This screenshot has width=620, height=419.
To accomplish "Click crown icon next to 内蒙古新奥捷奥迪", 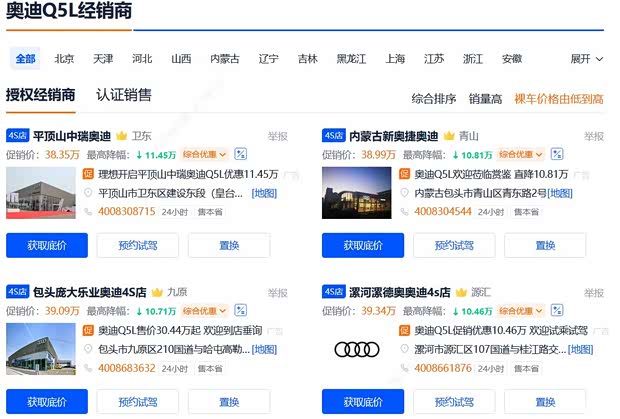I will (449, 136).
